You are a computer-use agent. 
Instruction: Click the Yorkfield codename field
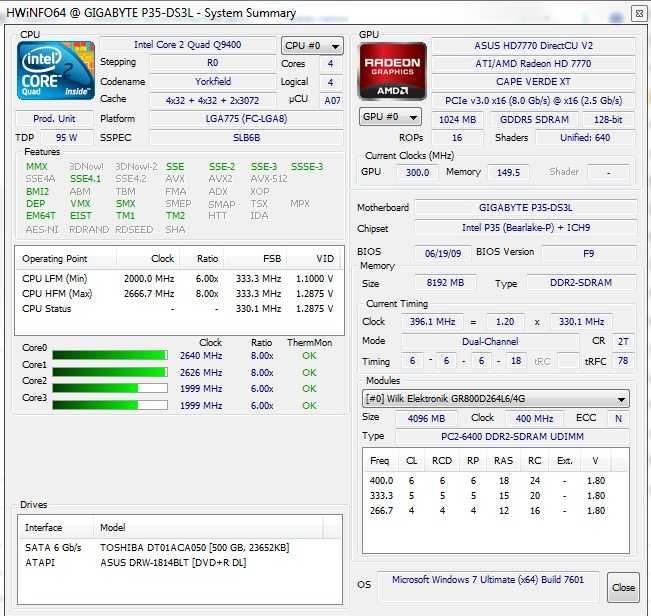(x=213, y=81)
